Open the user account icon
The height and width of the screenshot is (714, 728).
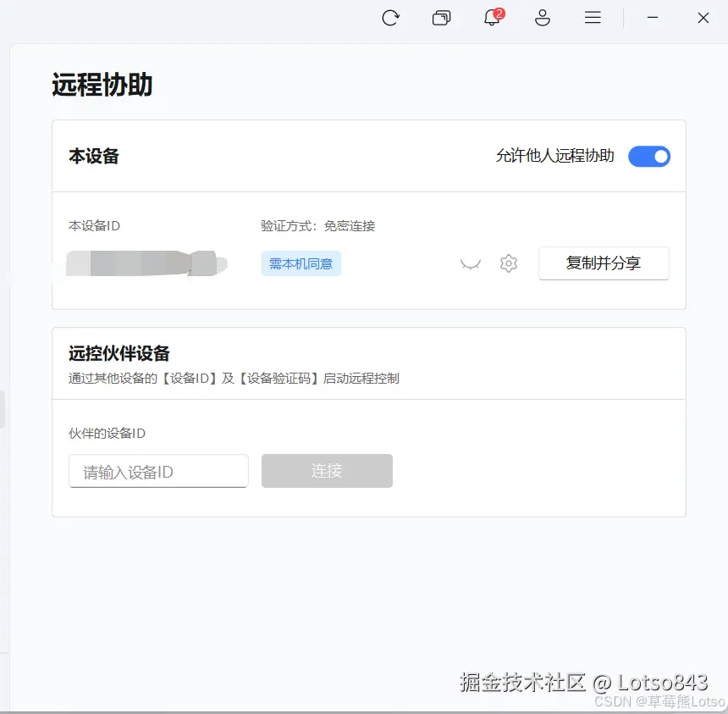543,17
